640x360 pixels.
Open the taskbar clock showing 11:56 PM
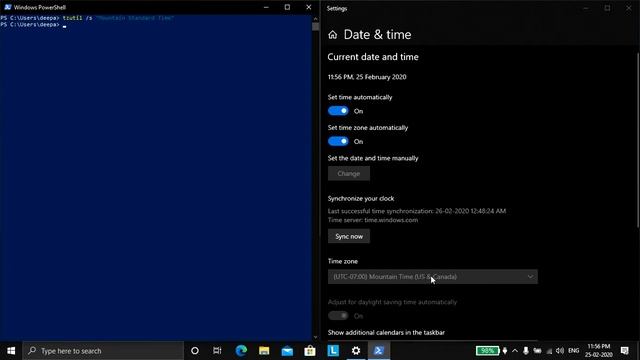(599, 351)
